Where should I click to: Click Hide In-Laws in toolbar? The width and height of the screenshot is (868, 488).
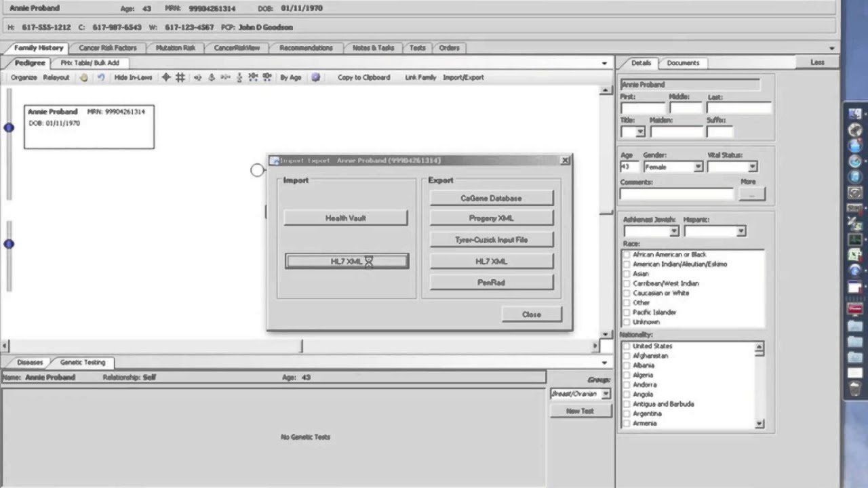[x=133, y=77]
